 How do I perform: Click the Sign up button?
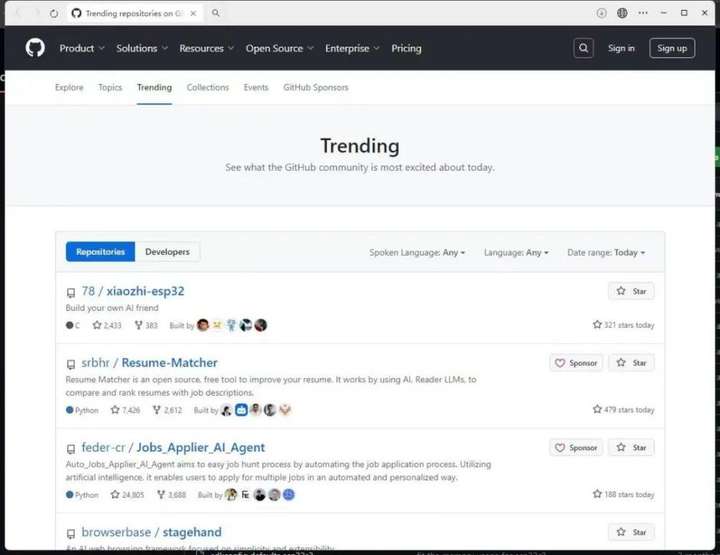pos(672,48)
